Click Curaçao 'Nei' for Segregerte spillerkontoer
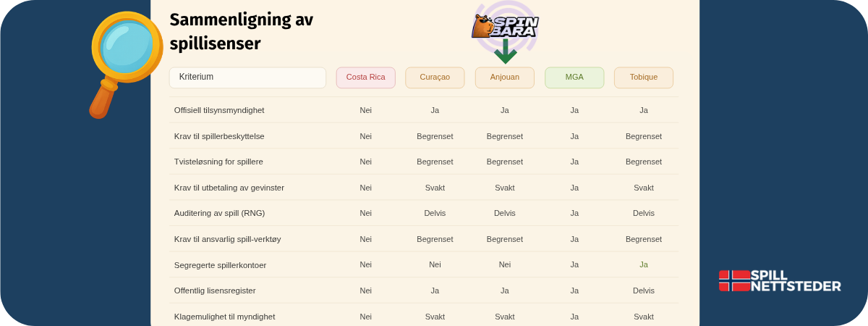Image resolution: width=868 pixels, height=326 pixels. pos(435,264)
